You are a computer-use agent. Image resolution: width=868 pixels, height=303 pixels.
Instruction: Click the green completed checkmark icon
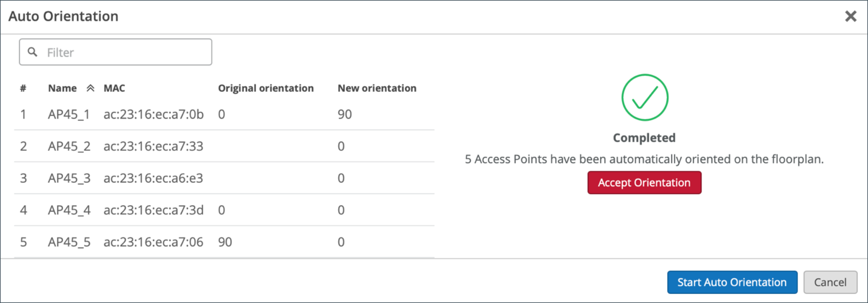[x=644, y=98]
